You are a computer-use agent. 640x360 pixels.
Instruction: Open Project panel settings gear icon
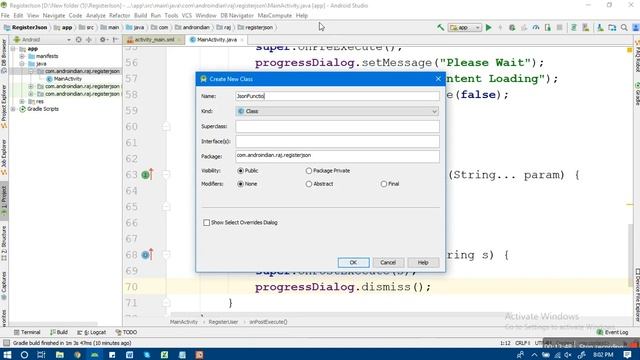point(103,40)
